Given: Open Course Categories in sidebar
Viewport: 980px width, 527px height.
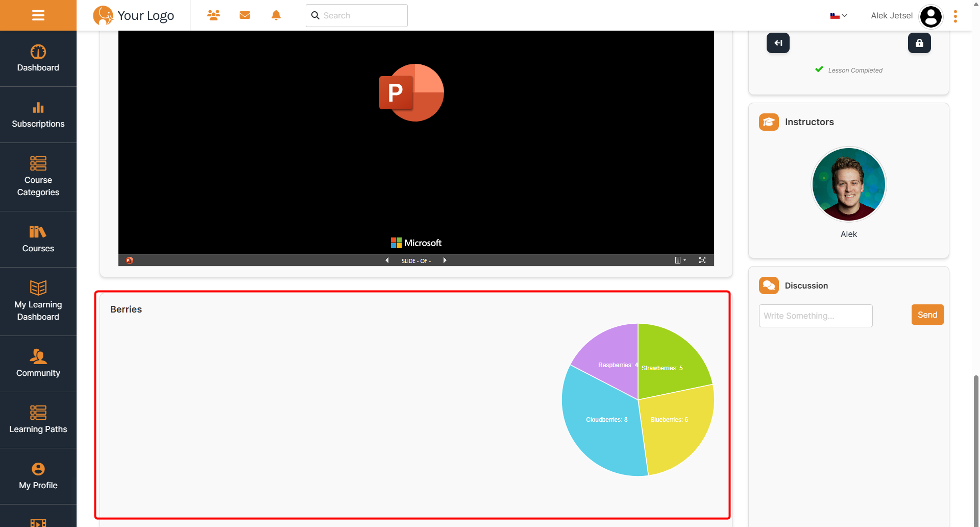Looking at the screenshot, I should pos(38,177).
